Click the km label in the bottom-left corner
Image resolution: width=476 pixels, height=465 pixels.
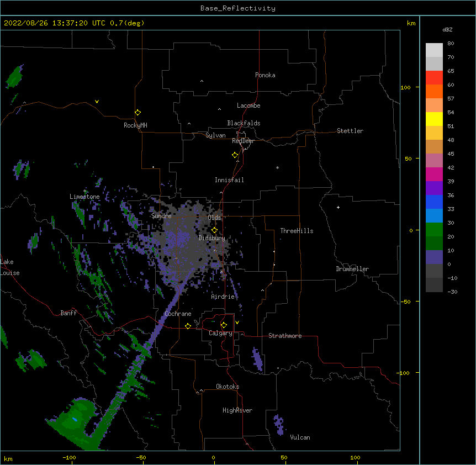[x=8, y=458]
